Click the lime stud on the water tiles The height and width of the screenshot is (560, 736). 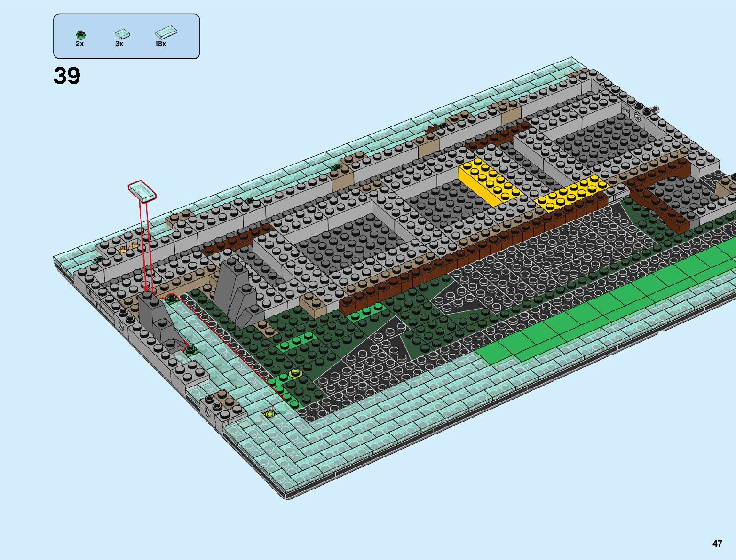270,414
